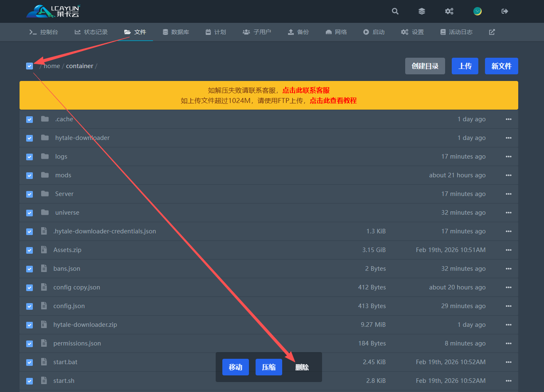Deselect the config.json checkbox
The width and height of the screenshot is (544, 392).
click(30, 306)
